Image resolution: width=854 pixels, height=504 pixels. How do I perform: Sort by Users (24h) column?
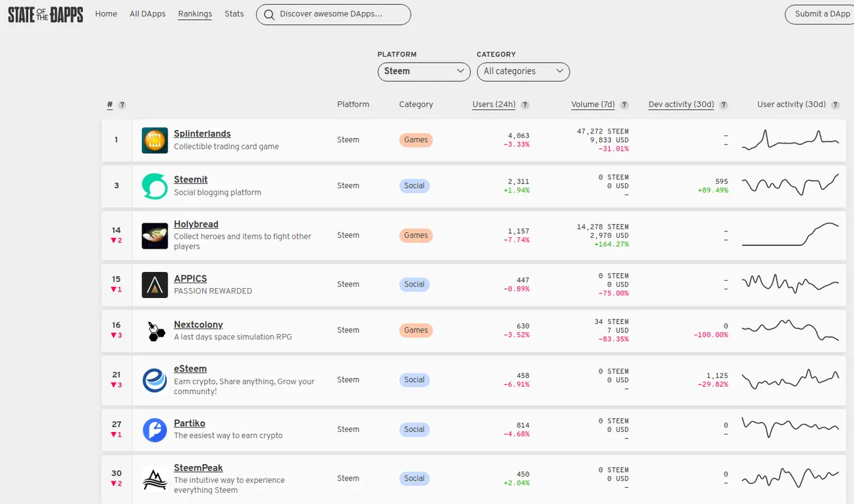[494, 105]
